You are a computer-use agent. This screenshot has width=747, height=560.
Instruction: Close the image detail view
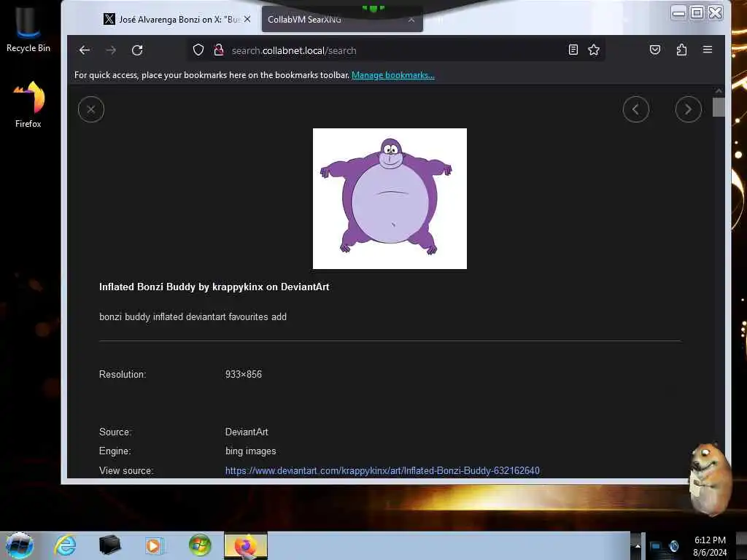pos(91,109)
